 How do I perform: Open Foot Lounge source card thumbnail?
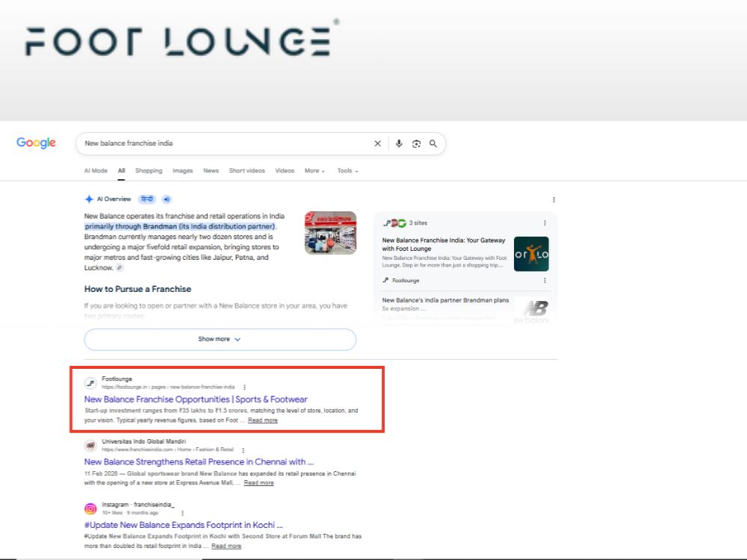click(x=531, y=254)
